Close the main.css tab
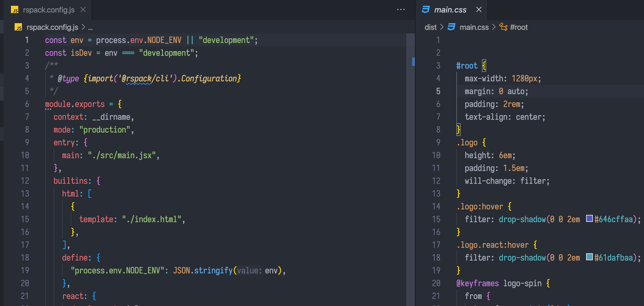Screen dimensions: 644x306 pos(479,9)
